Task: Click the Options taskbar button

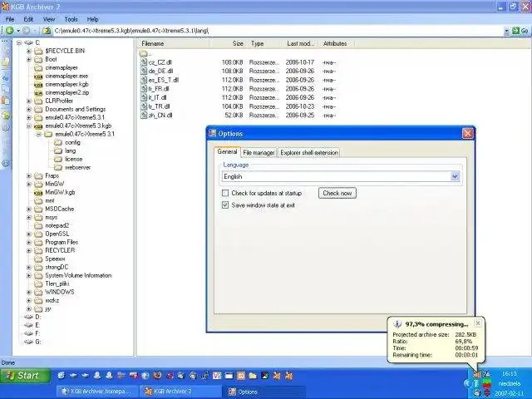Action: pos(264,392)
